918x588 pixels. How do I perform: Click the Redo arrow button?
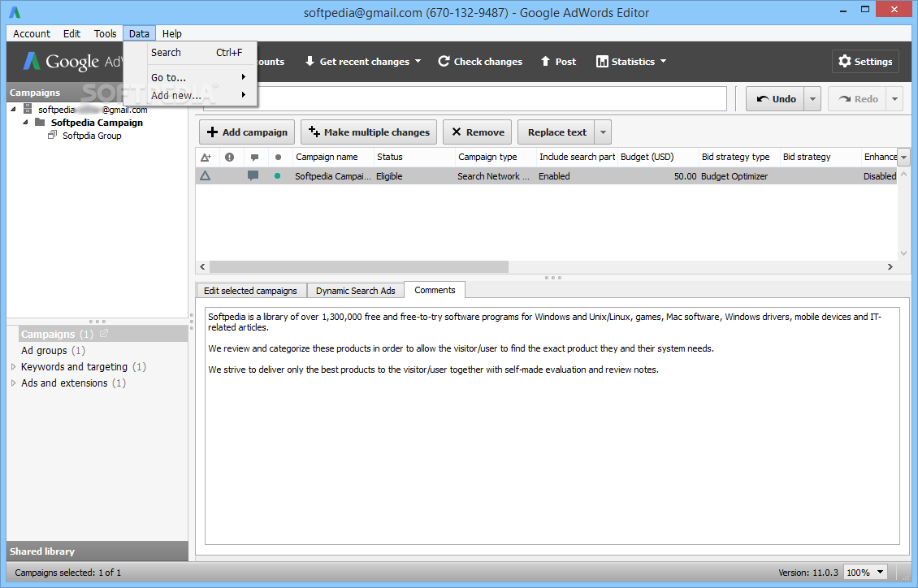click(x=858, y=99)
